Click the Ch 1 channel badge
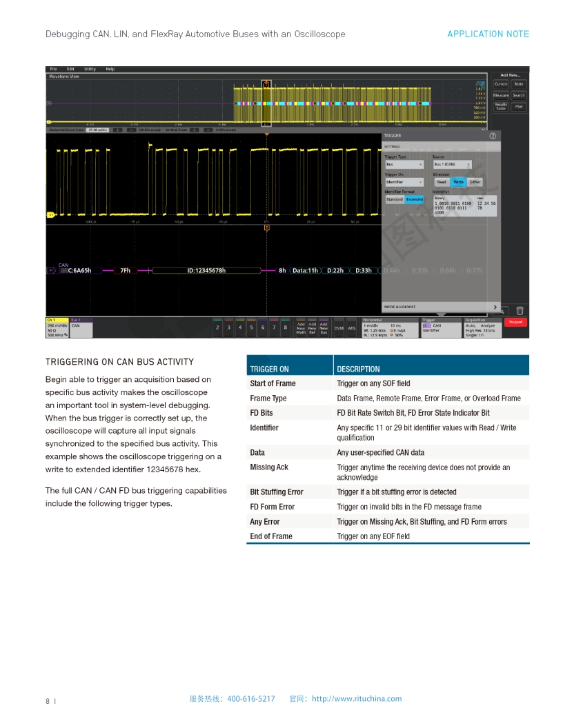The height and width of the screenshot is (728, 563). pos(57,327)
